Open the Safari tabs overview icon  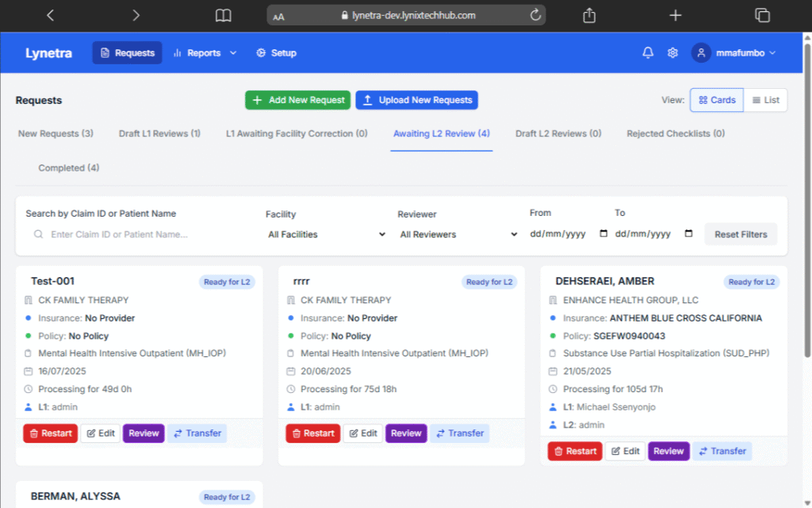point(763,15)
